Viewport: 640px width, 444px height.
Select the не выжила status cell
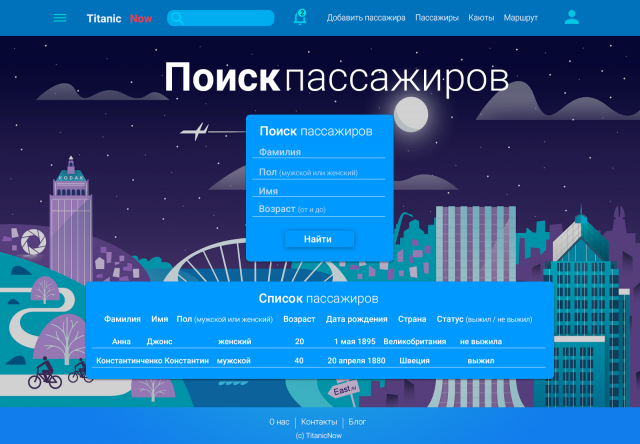[x=481, y=342]
